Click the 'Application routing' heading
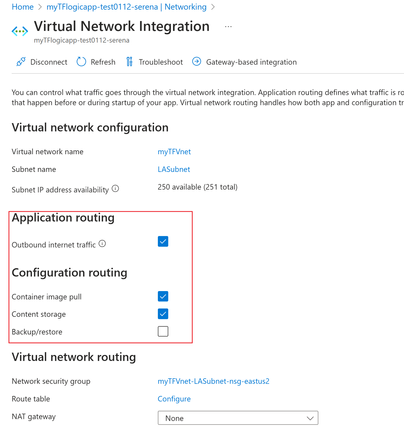This screenshot has height=443, width=404. click(x=63, y=218)
